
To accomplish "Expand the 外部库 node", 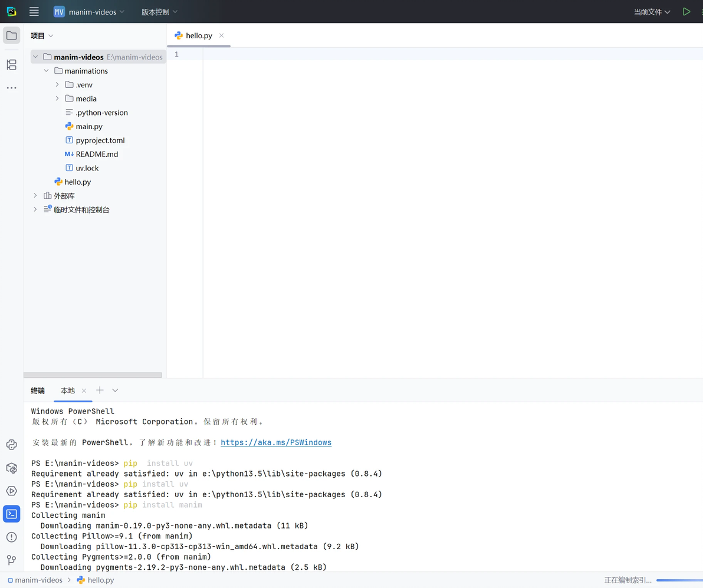I will pyautogui.click(x=35, y=196).
